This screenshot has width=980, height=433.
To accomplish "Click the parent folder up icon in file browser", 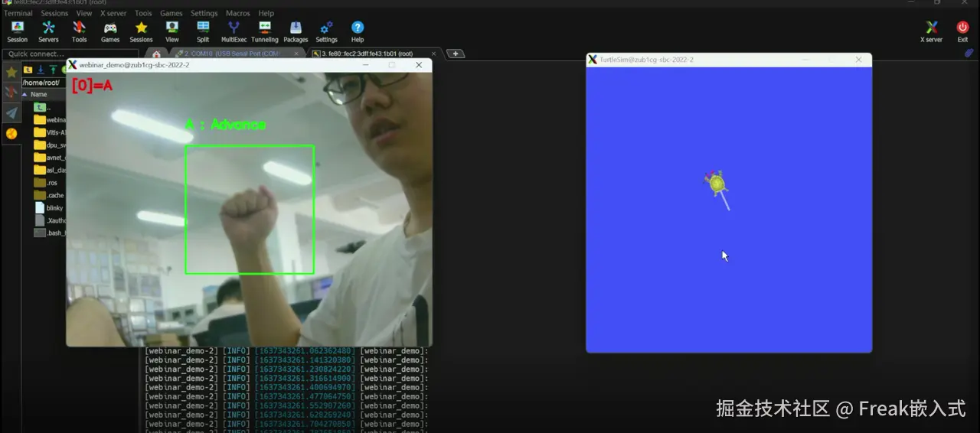I will pyautogui.click(x=28, y=70).
